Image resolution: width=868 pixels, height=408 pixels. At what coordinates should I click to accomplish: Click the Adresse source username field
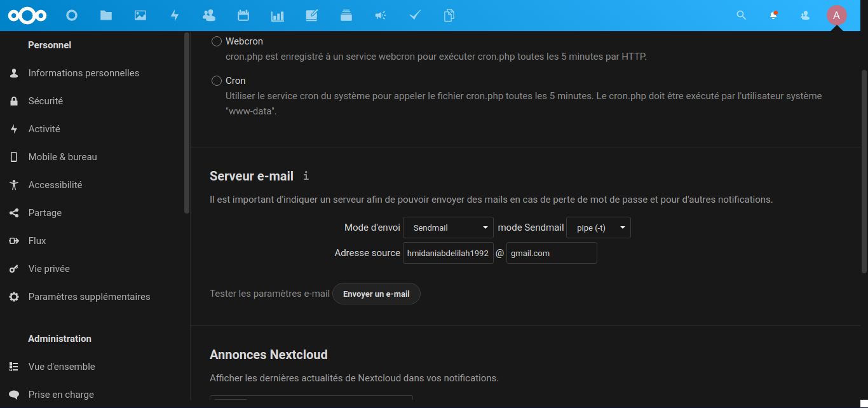(448, 253)
